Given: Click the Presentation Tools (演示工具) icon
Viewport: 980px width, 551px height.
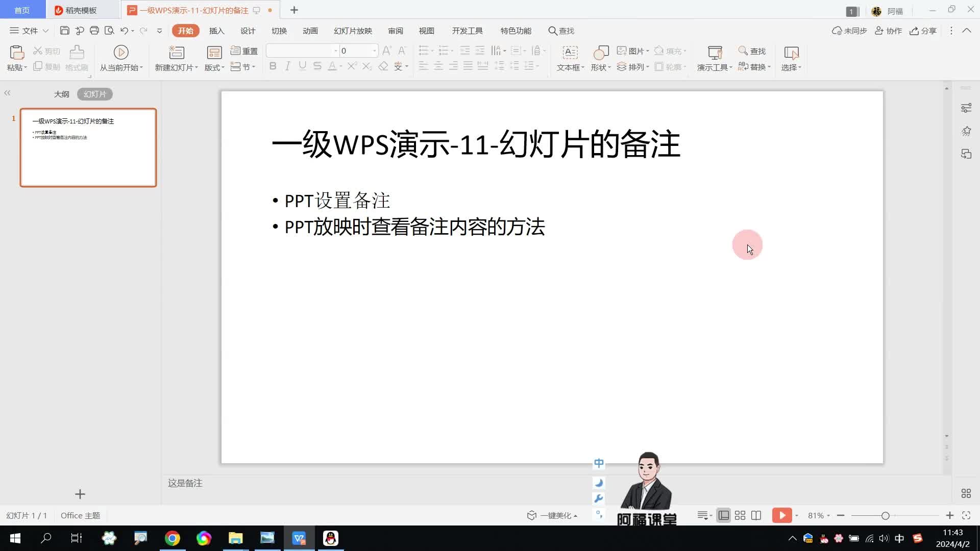Looking at the screenshot, I should coord(715,53).
